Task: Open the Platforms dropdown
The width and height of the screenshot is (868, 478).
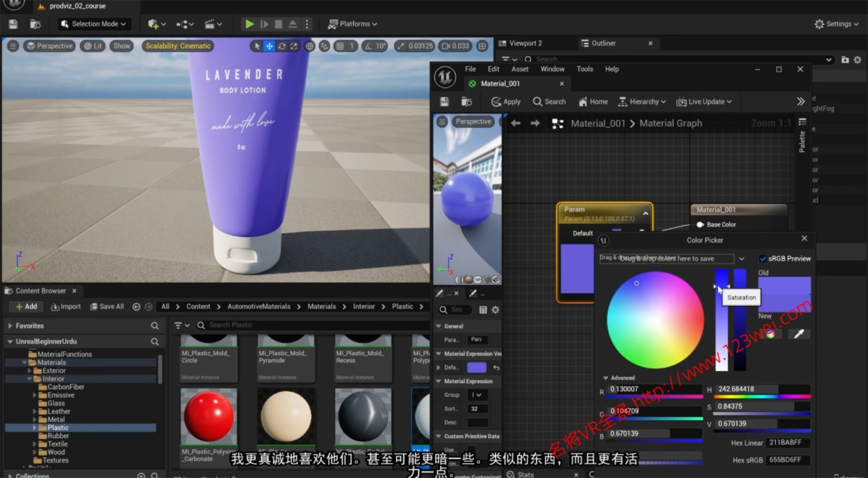Action: coord(351,24)
